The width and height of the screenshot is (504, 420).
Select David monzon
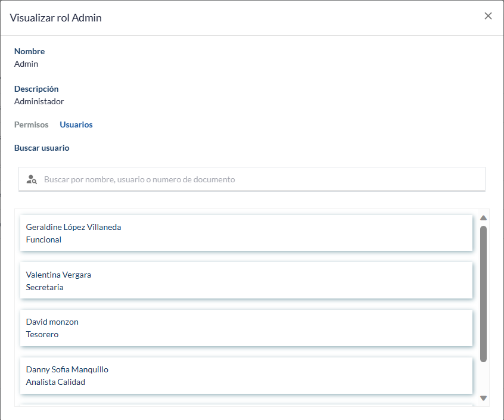tap(246, 328)
